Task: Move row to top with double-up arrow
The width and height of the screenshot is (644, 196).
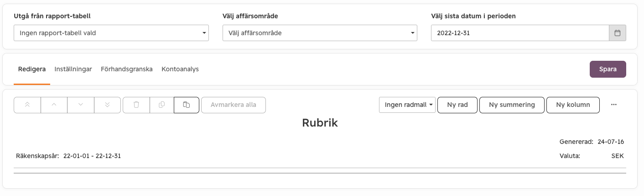Action: pyautogui.click(x=27, y=105)
